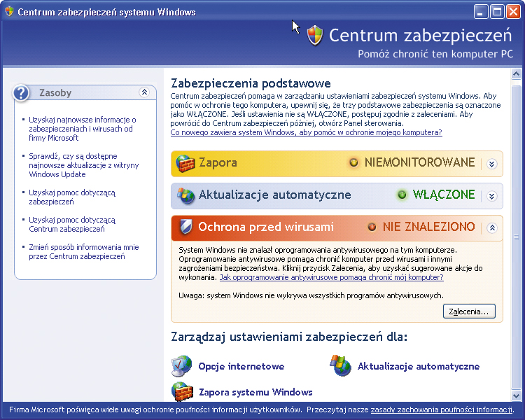Collapse the Ochrona przed wirusami section
The height and width of the screenshot is (420, 525).
coord(491,227)
